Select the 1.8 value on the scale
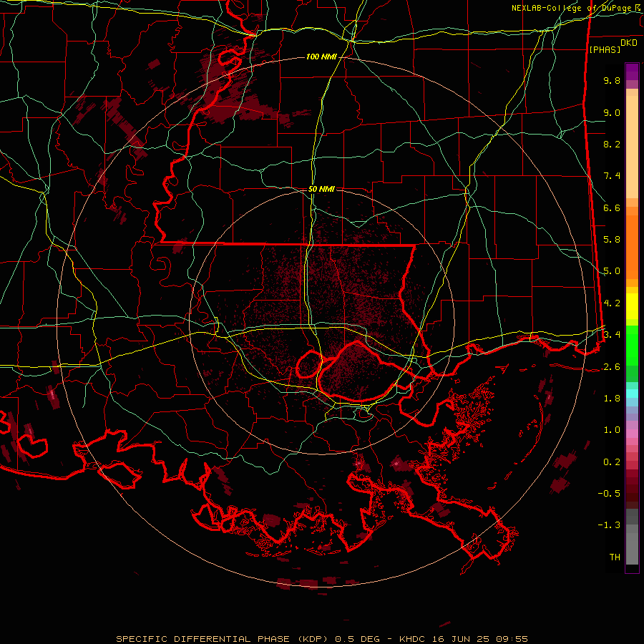644x644 pixels. (612, 399)
